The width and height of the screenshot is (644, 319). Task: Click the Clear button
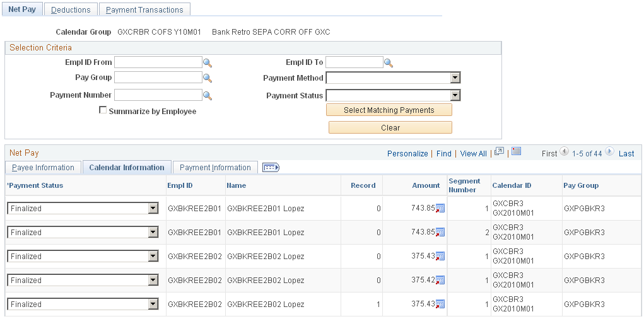(390, 128)
